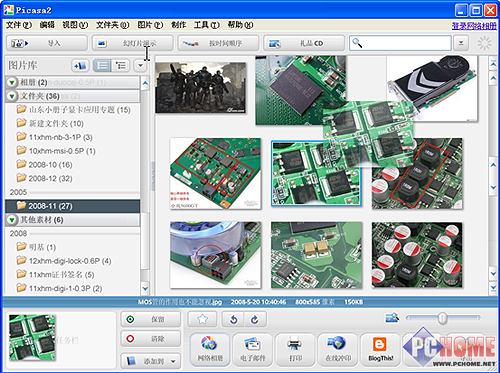Viewport: 500px width, 373px height.
Task: Click the new album icon in 图片库 header
Action: [x=80, y=65]
